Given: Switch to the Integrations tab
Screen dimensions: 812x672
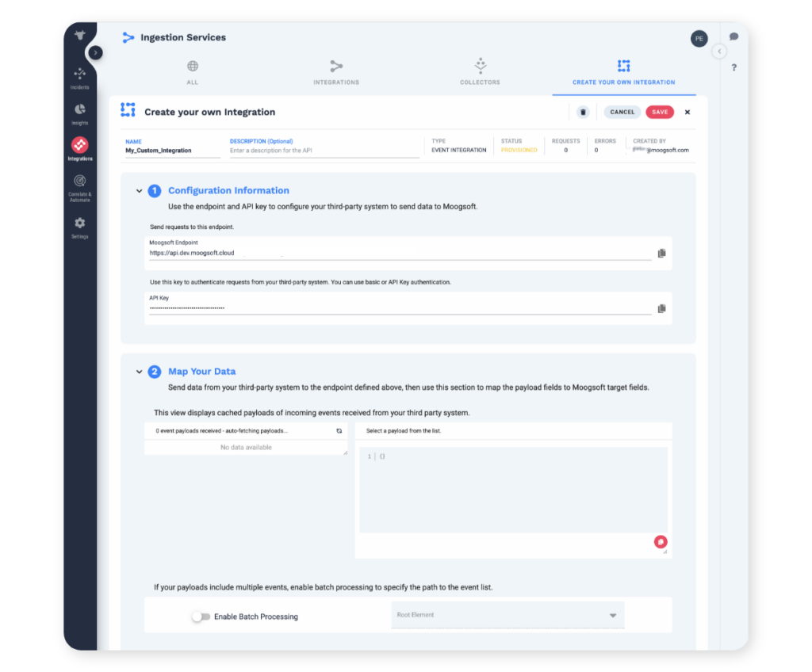Looking at the screenshot, I should [x=336, y=71].
